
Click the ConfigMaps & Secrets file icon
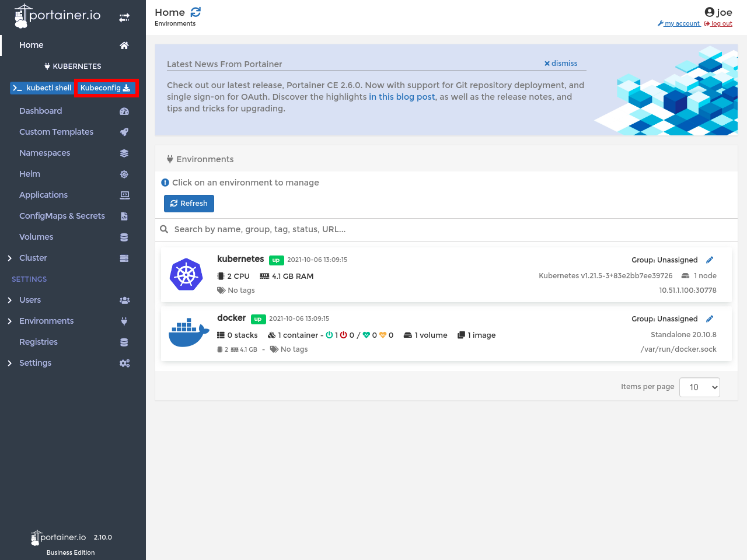pos(124,216)
